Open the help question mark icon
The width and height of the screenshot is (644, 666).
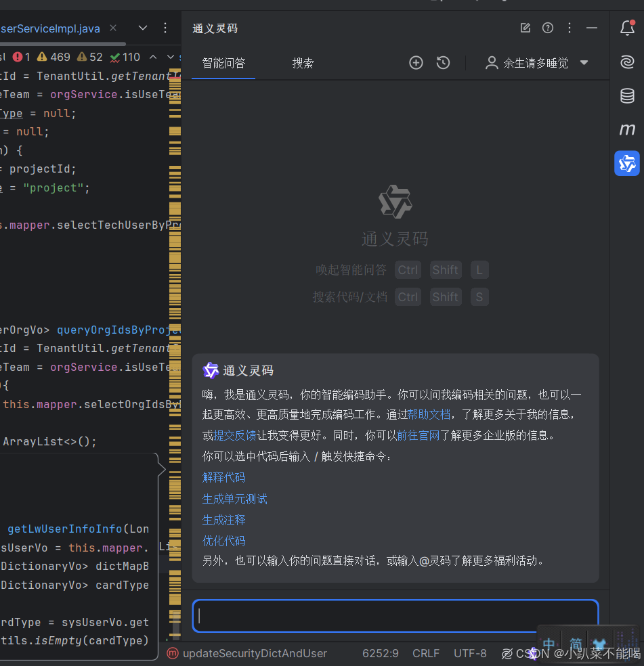(548, 28)
